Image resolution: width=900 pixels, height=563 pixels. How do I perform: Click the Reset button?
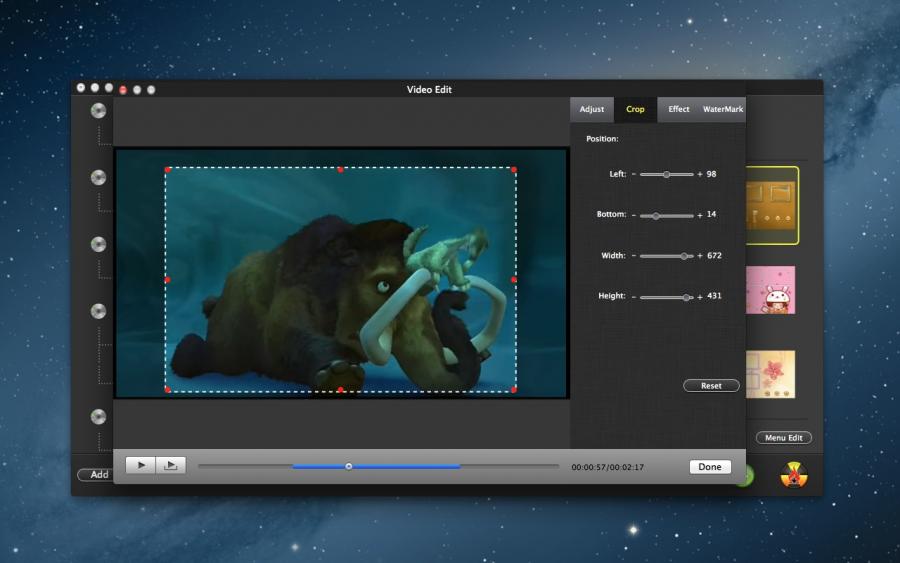pyautogui.click(x=711, y=386)
